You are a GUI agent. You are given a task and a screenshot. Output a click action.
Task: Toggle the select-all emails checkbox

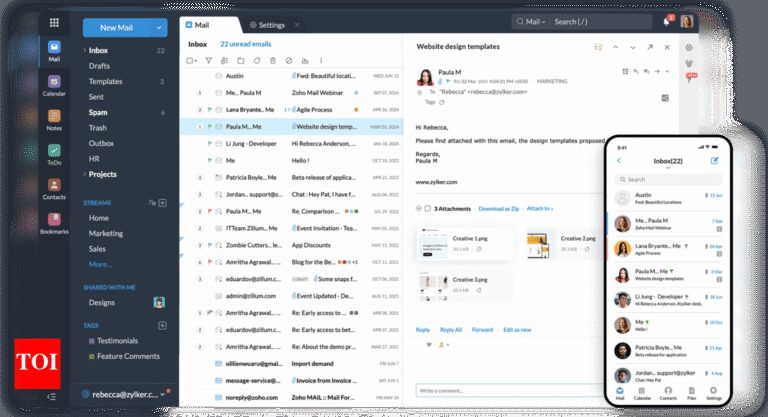click(190, 61)
